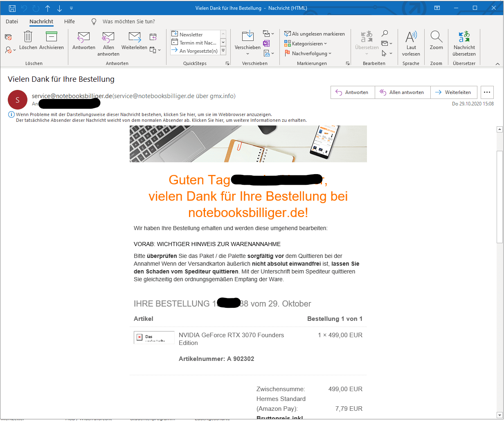Click Nachricht übersetzen

[464, 44]
